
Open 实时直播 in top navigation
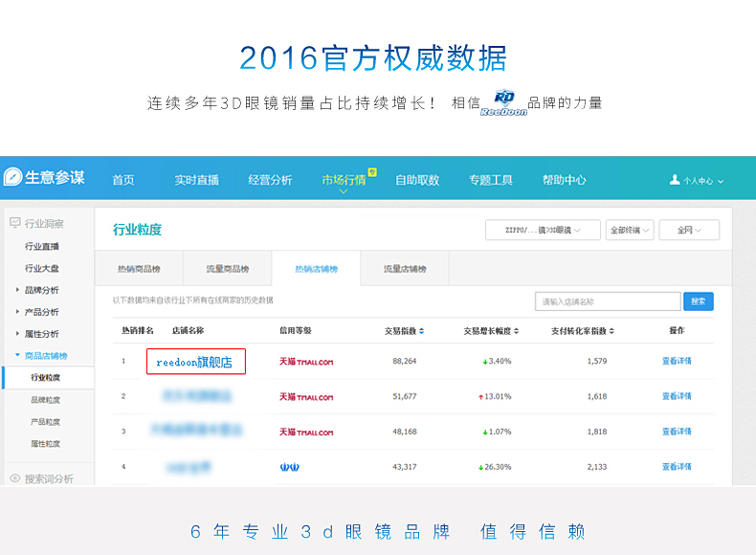pos(197,180)
